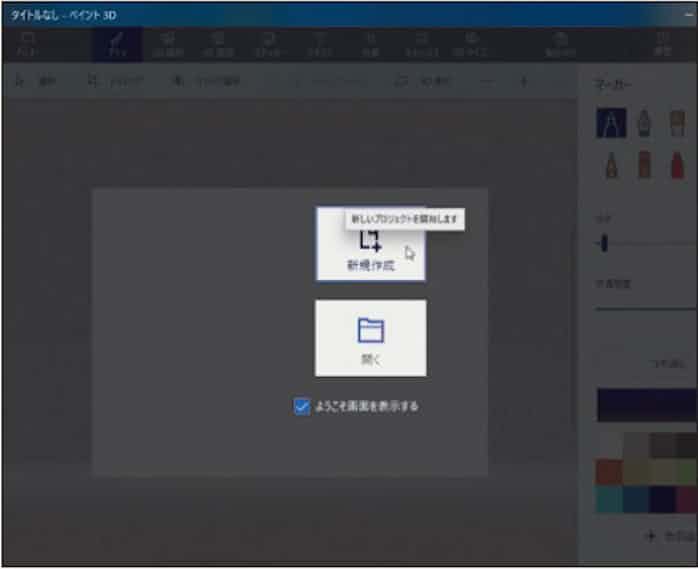Select the ブラシ brushes tab
The image size is (698, 569).
tap(116, 43)
